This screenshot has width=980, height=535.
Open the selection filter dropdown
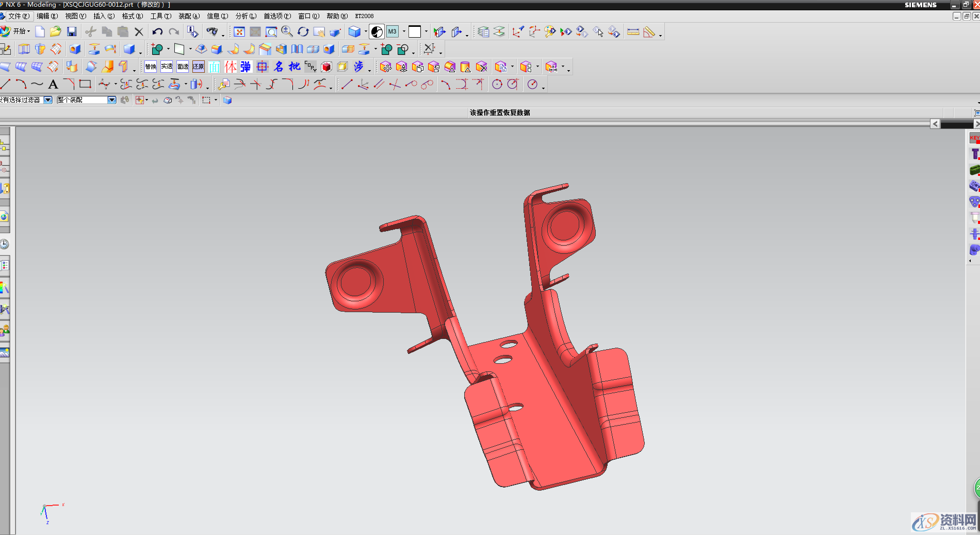(x=48, y=100)
